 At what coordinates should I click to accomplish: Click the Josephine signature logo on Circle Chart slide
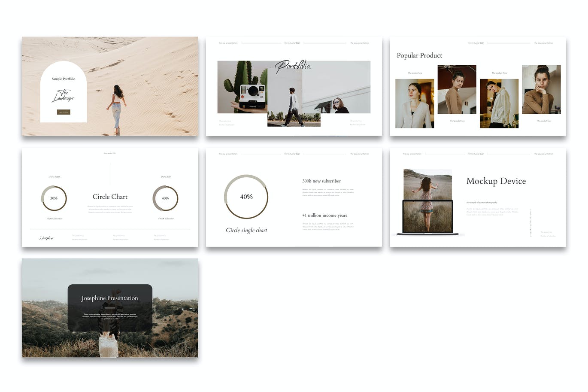(46, 238)
